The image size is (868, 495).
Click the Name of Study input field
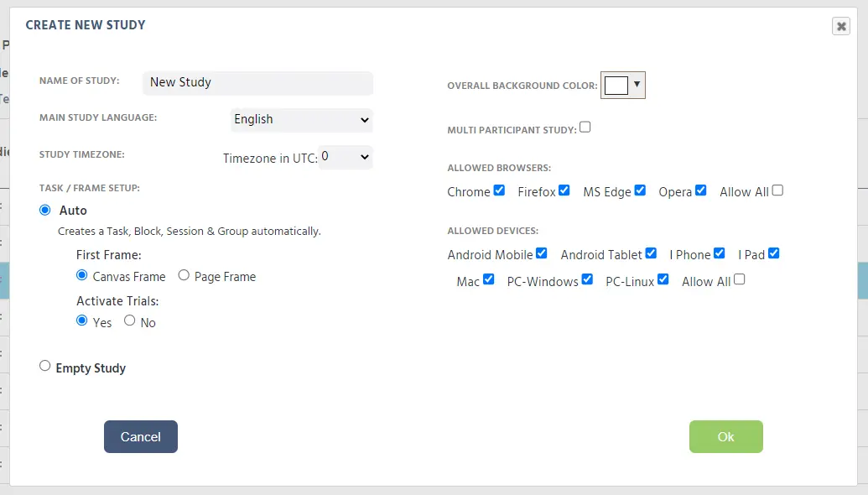(x=257, y=82)
